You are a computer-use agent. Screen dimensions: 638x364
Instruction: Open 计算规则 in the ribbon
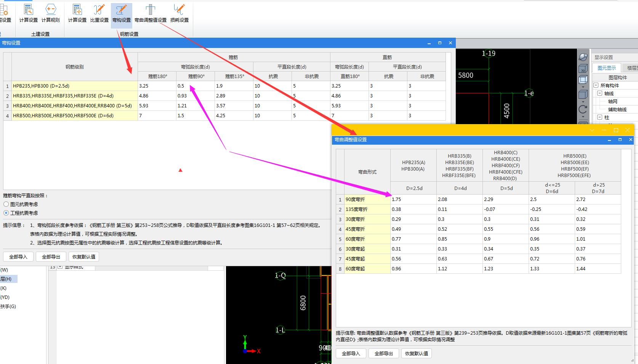(x=50, y=13)
